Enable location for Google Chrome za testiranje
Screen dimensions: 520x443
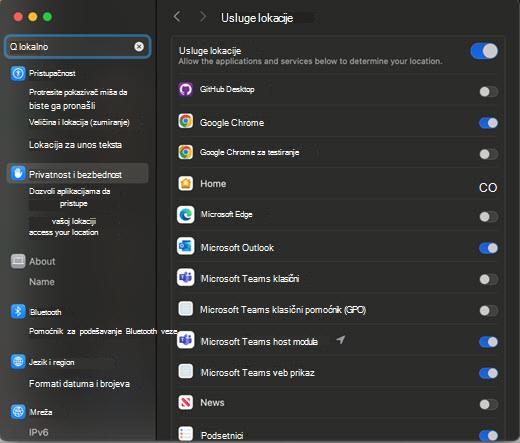click(489, 154)
